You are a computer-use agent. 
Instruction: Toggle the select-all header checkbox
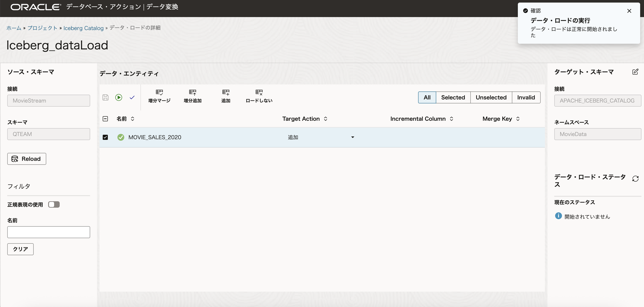(x=105, y=119)
